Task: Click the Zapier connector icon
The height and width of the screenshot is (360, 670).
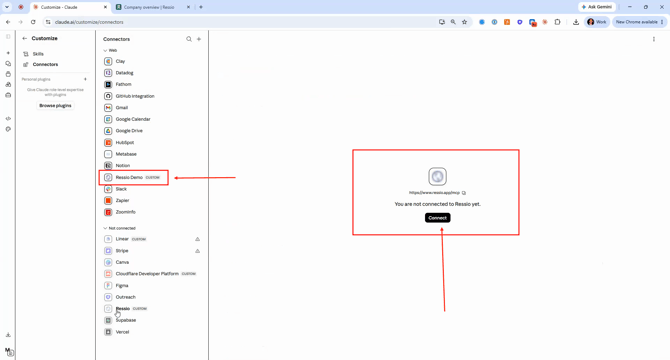Action: (x=108, y=200)
